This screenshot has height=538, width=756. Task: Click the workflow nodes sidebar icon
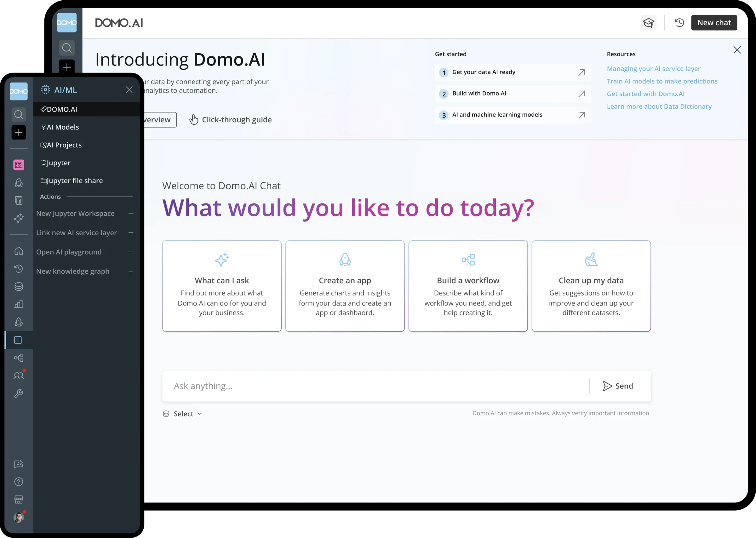(19, 358)
